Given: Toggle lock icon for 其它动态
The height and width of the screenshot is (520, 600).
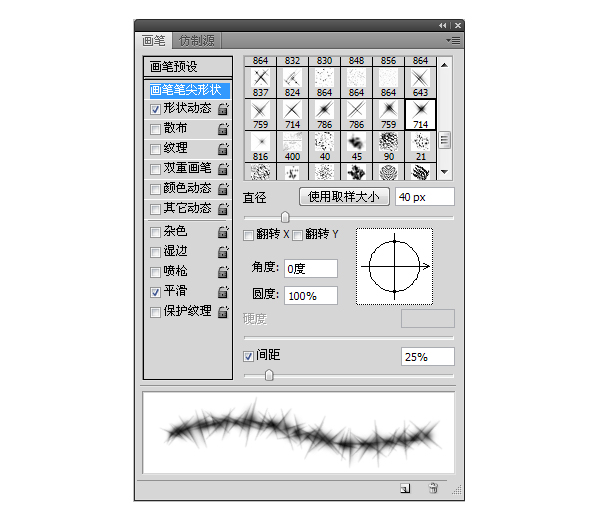Looking at the screenshot, I should point(223,209).
